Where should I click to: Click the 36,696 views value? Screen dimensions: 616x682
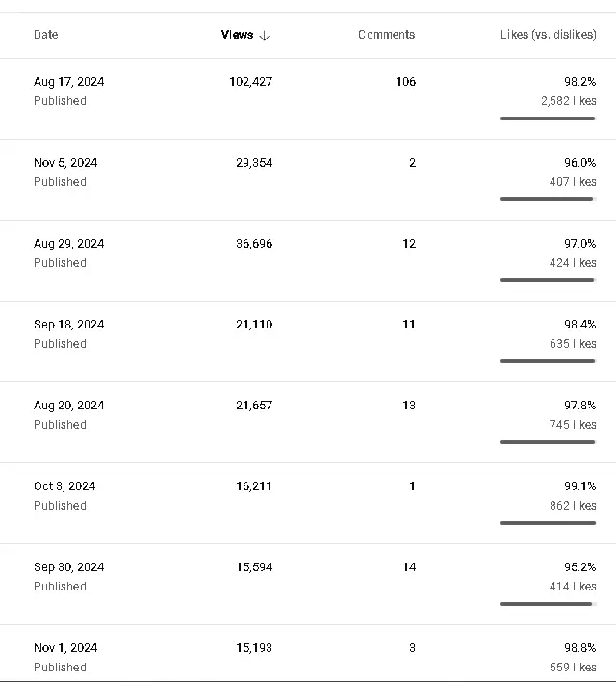254,243
